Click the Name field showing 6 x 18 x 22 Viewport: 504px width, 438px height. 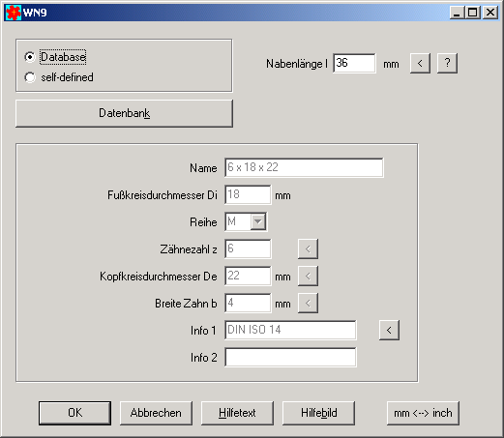pyautogui.click(x=304, y=167)
